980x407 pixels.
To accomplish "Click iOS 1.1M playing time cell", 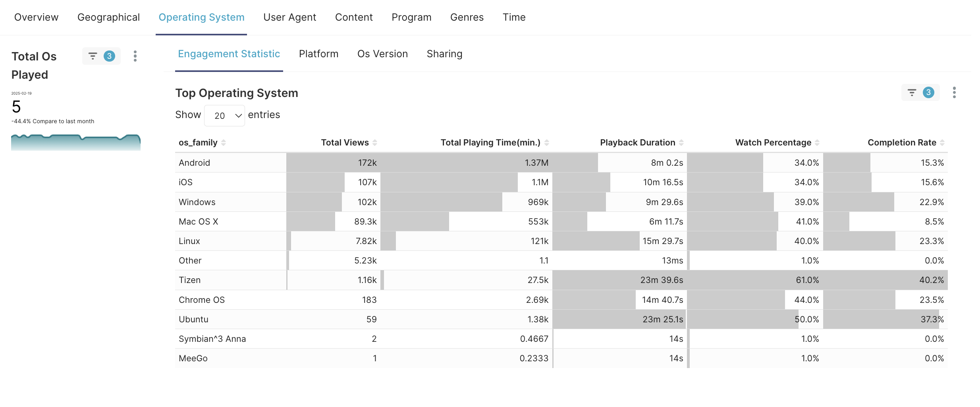I will click(466, 182).
